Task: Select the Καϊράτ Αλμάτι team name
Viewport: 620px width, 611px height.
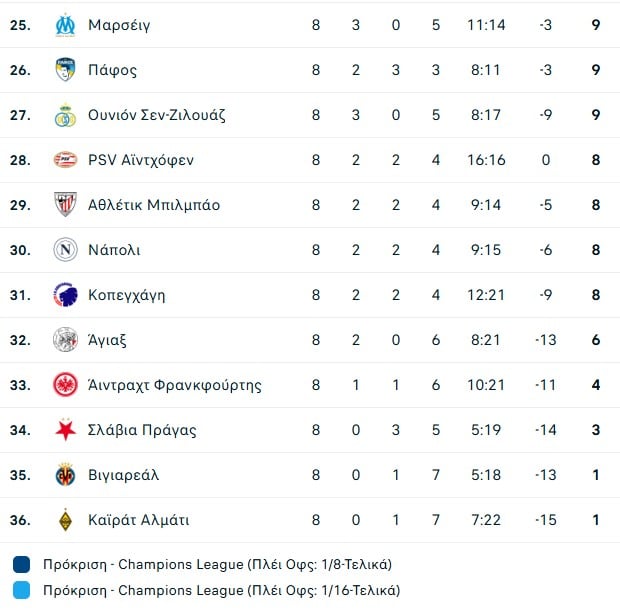Action: (x=138, y=520)
